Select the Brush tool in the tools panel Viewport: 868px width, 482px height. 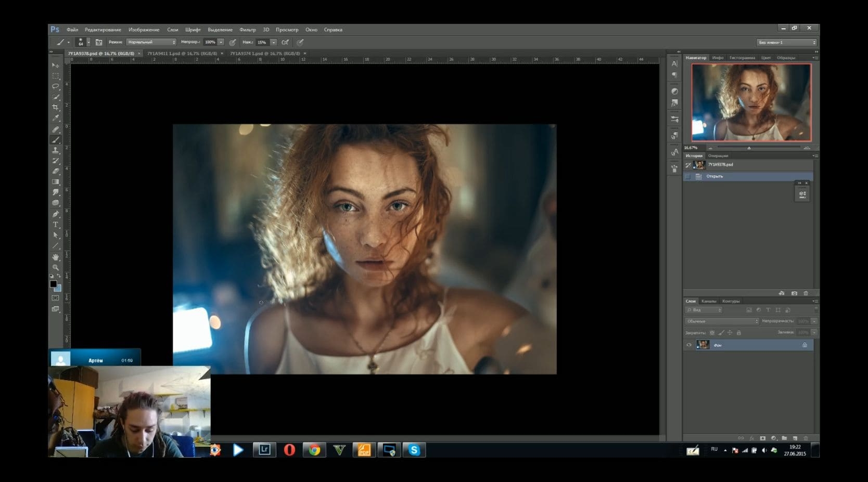point(55,139)
